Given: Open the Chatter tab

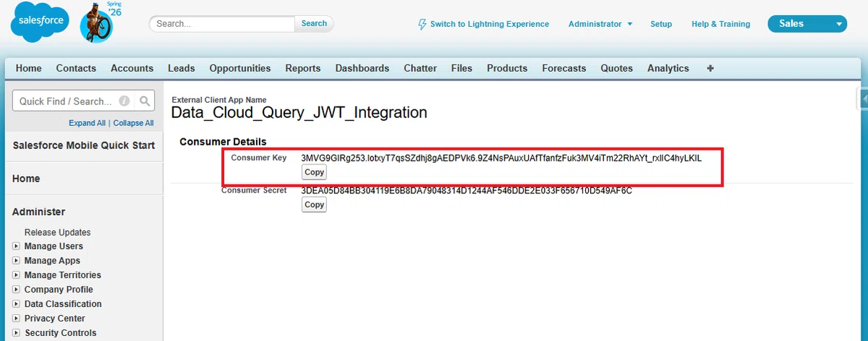Looking at the screenshot, I should [420, 68].
